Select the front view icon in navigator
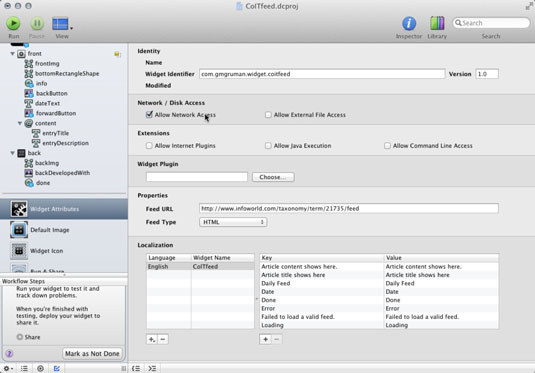This screenshot has height=373, width=535. tap(21, 54)
